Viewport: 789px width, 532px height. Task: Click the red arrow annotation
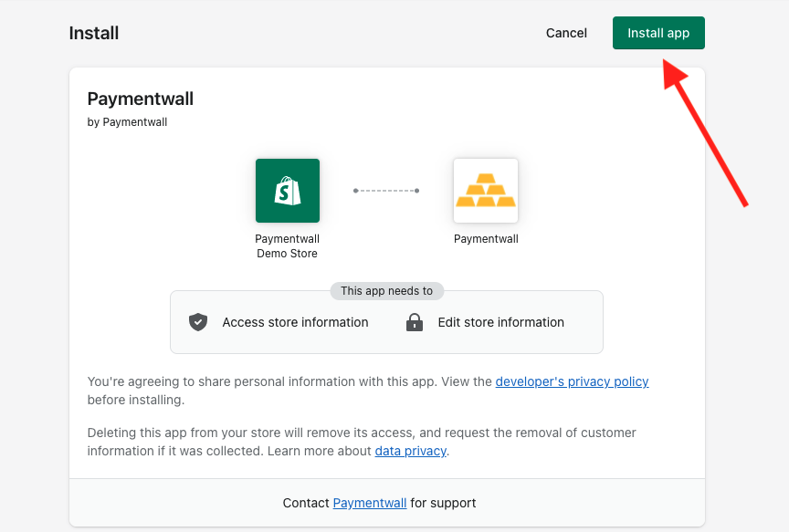(705, 132)
